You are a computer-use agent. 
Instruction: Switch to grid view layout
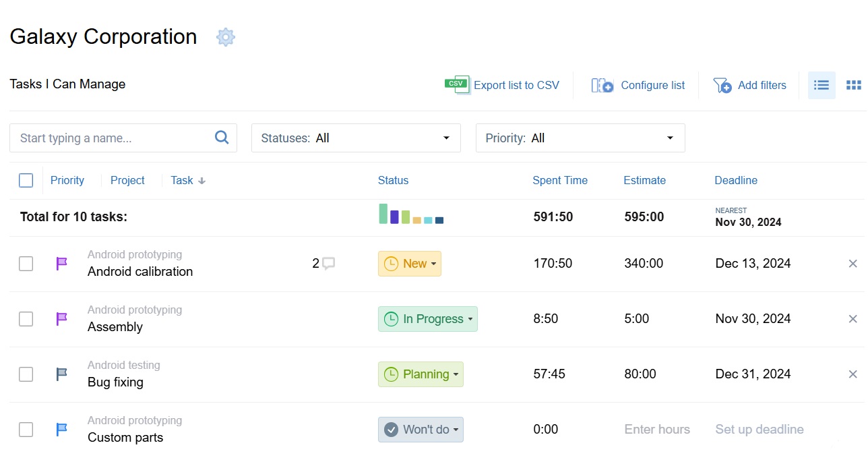854,85
